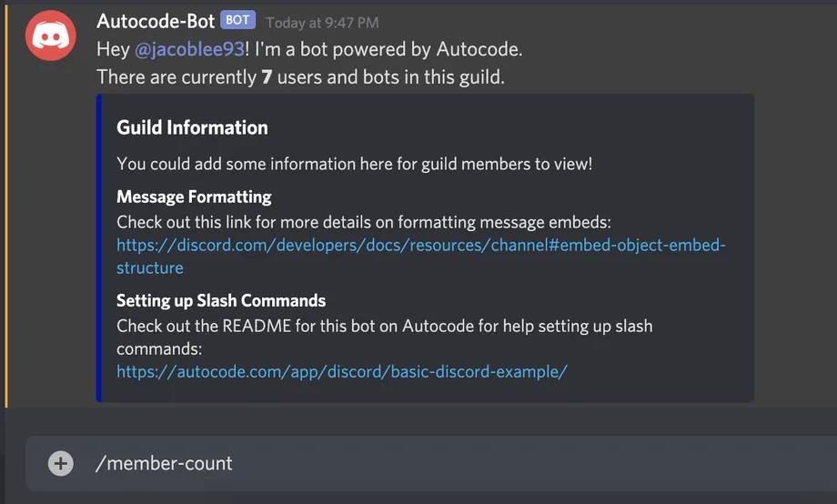Click the Autocode-Bot Discord logo avatar
This screenshot has height=504, width=837.
(51, 35)
